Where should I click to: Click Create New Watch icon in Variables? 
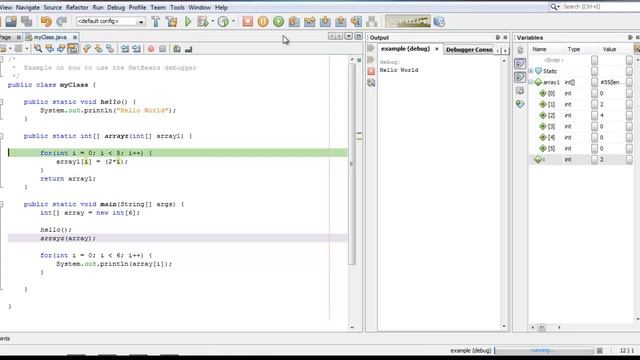[520, 104]
